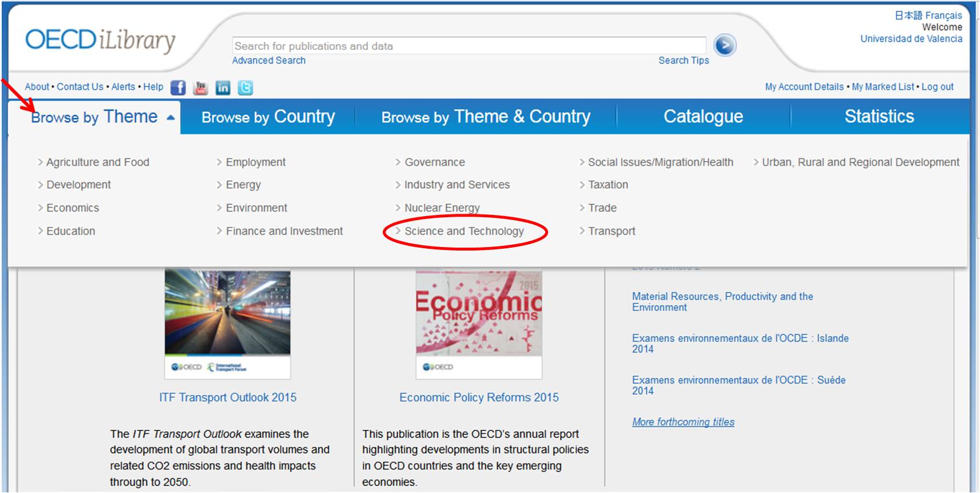The height and width of the screenshot is (493, 980).
Task: Open Examens environnementaux de l'OCDE Islande 2014
Action: coord(741,343)
